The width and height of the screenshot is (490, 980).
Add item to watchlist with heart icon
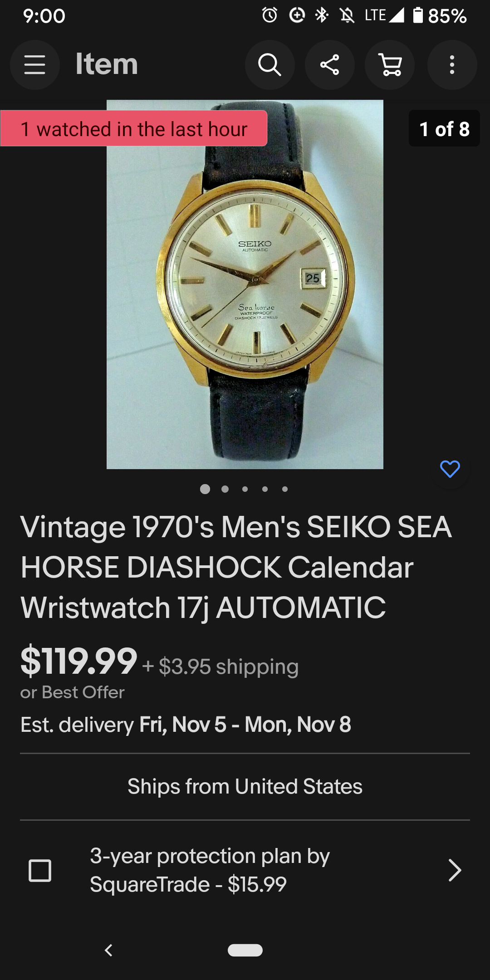[450, 469]
